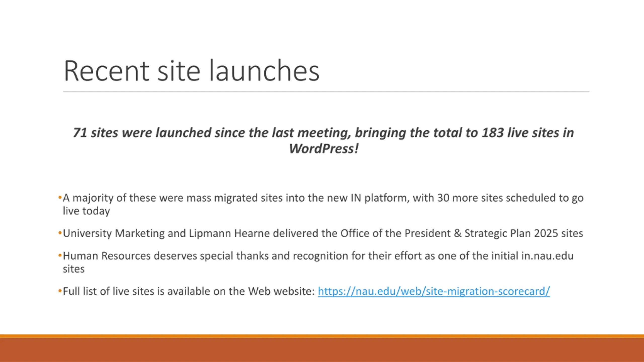Click the horizontal divider line under the title
The image size is (644, 362).
tap(326, 92)
